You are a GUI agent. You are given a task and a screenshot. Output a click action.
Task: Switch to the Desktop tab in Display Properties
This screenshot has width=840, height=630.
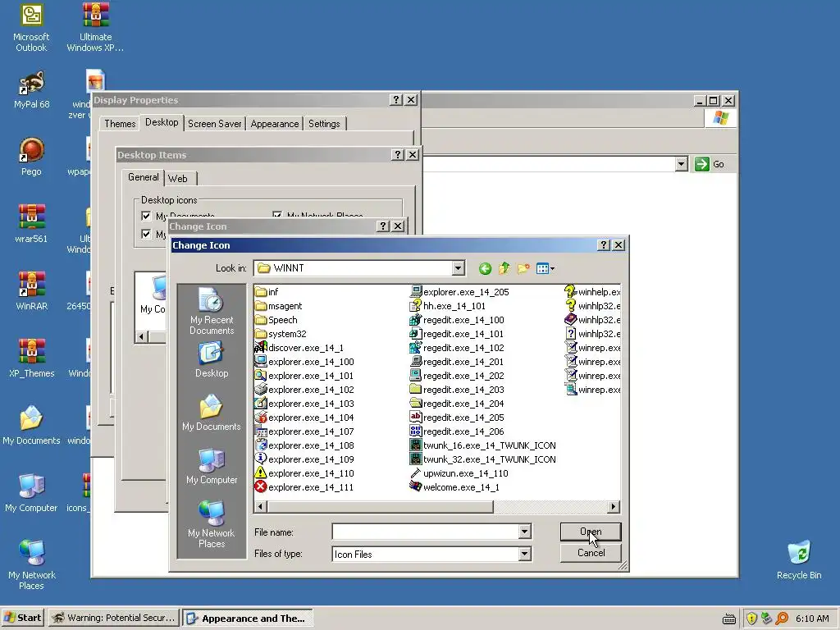click(162, 122)
